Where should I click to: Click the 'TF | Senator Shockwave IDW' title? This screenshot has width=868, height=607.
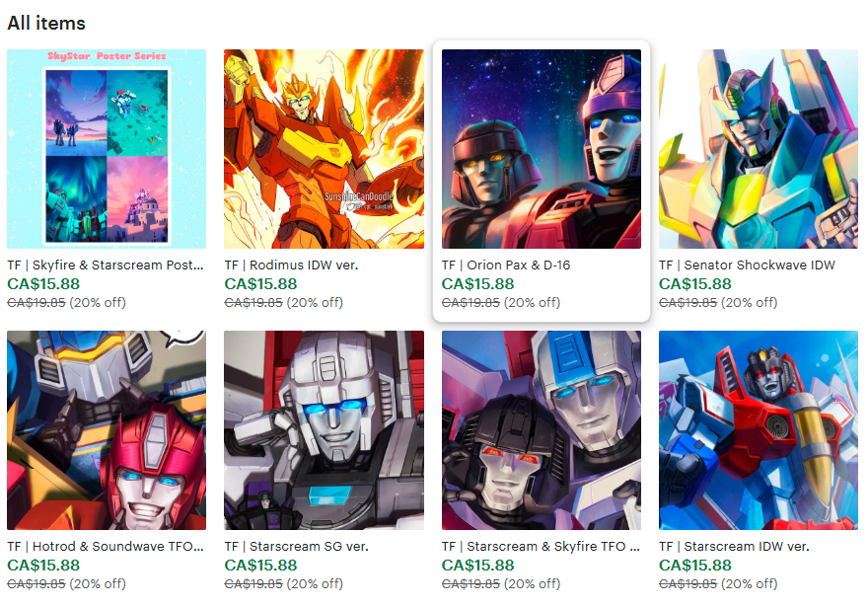pyautogui.click(x=747, y=266)
